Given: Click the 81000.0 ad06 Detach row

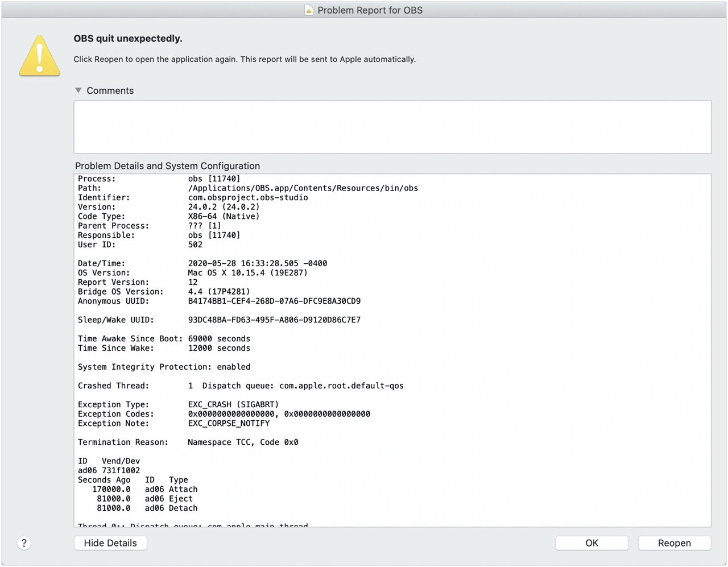Looking at the screenshot, I should click(147, 508).
